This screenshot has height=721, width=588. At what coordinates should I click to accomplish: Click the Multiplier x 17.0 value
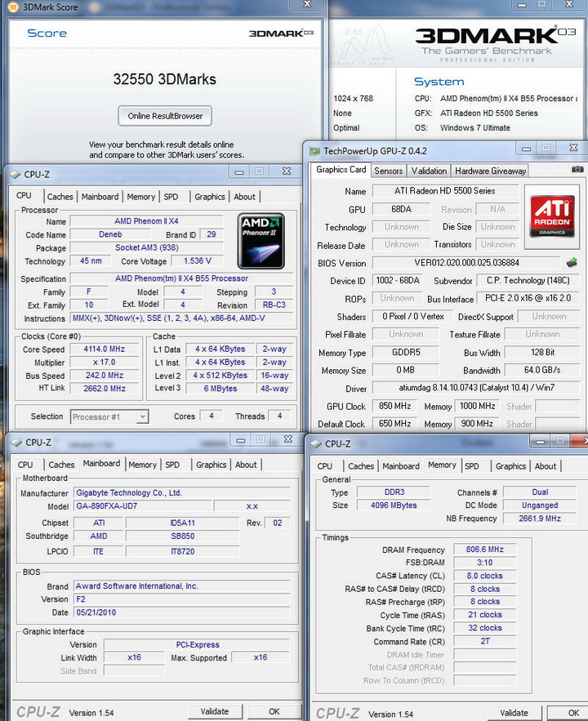coord(105,363)
